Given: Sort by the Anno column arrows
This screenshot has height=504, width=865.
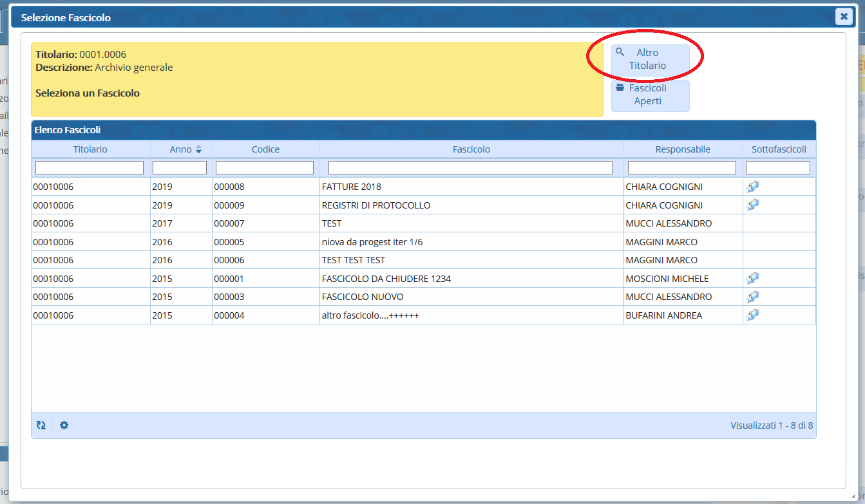Looking at the screenshot, I should pyautogui.click(x=198, y=149).
